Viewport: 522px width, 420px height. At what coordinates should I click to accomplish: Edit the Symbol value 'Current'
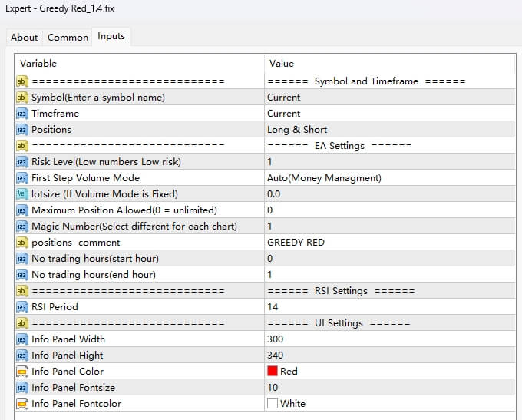tap(390, 98)
